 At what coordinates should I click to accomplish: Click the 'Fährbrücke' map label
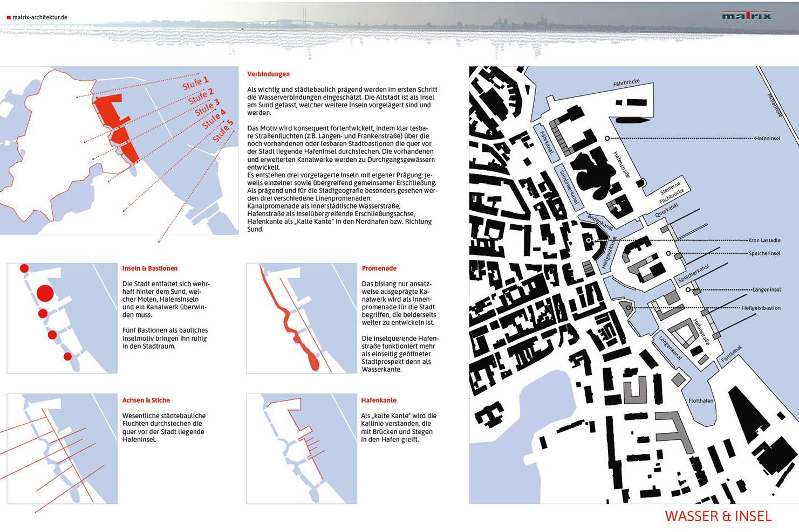626,82
